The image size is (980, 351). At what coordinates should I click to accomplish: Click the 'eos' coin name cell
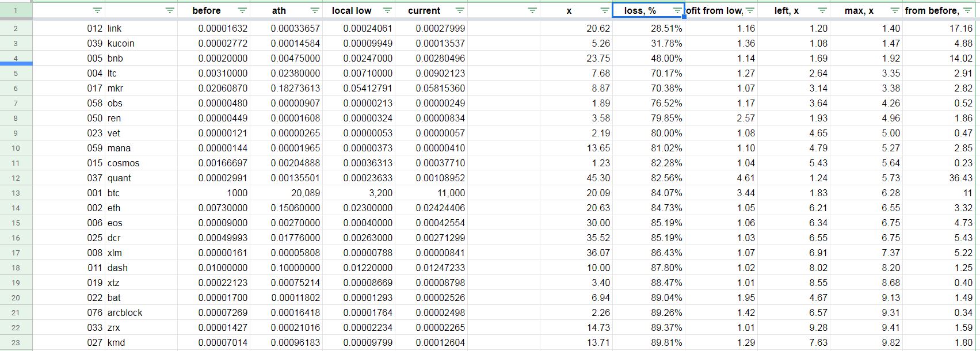point(141,223)
